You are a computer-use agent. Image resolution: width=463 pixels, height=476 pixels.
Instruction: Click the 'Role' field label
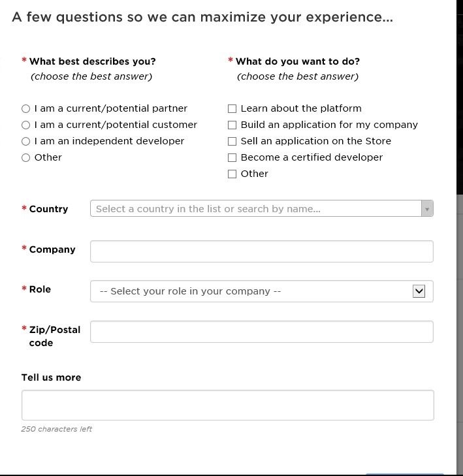[x=40, y=289]
